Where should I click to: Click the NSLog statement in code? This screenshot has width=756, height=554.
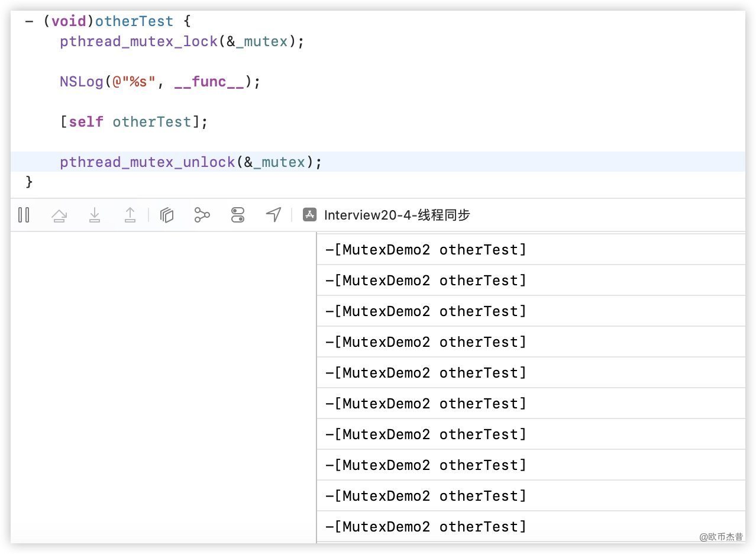[82, 82]
